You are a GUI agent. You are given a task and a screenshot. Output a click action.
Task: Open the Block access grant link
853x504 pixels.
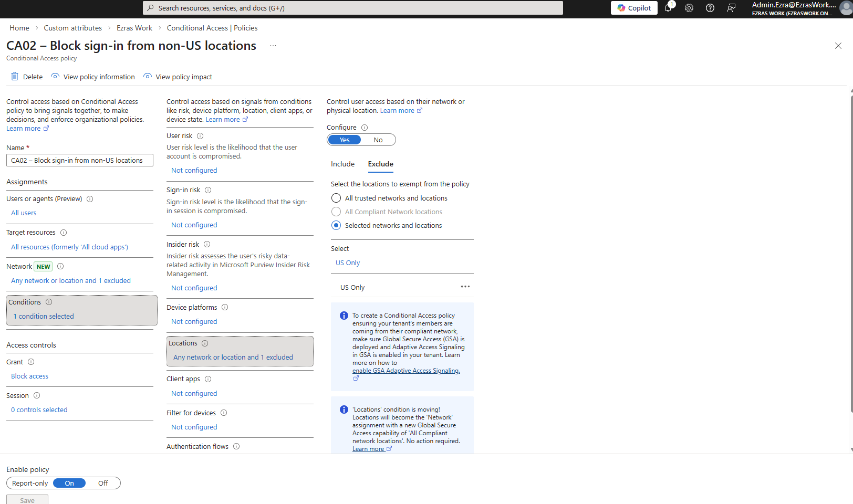(29, 376)
